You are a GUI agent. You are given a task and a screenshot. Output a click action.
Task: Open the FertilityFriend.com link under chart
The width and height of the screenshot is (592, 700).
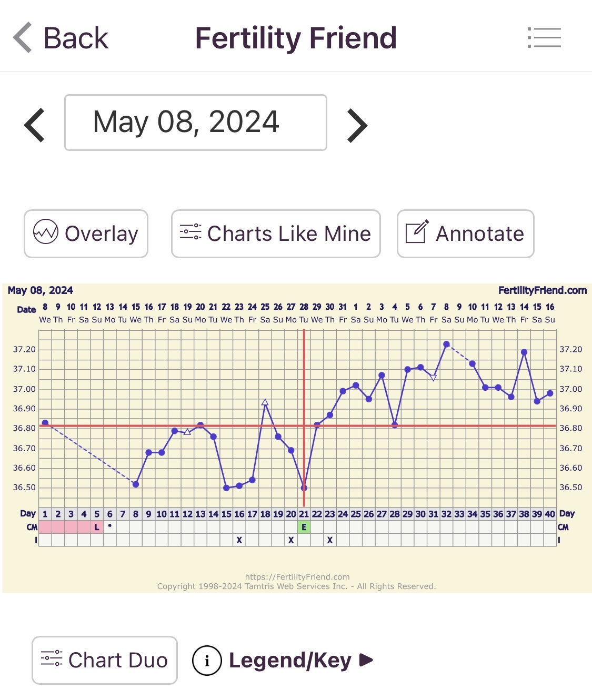click(x=297, y=577)
